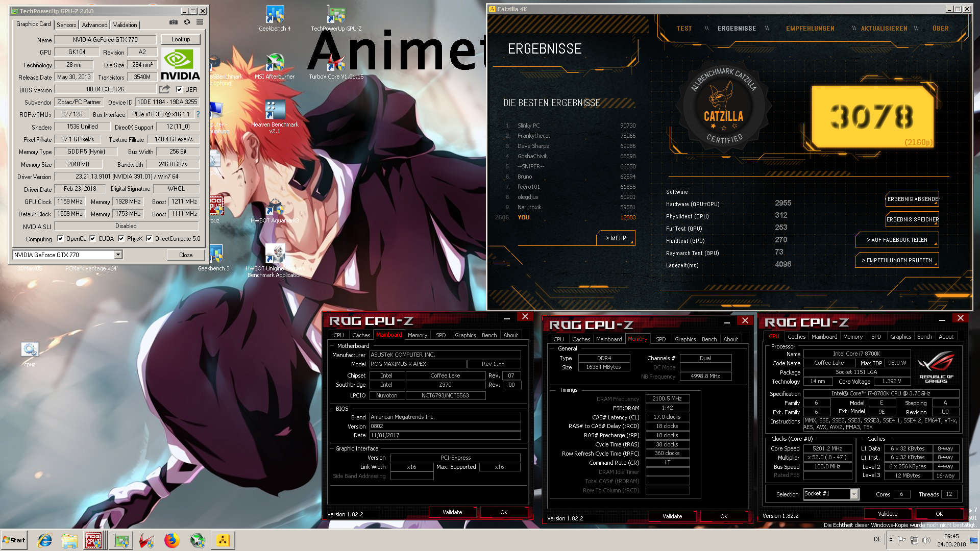
Task: Open Caches tab in the Memory CPU-Z window
Action: [x=581, y=339]
